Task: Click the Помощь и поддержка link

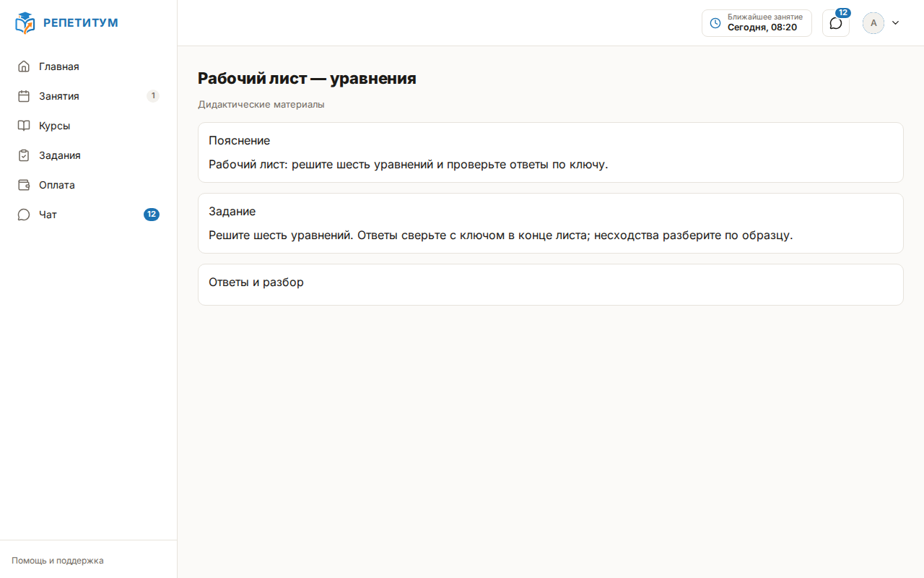Action: pyautogui.click(x=58, y=561)
